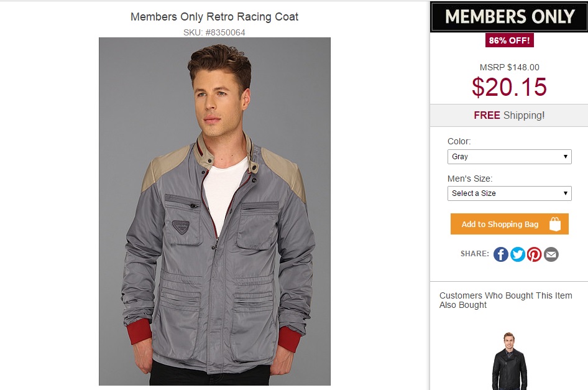The image size is (588, 390).
Task: Share the coat on Facebook
Action: tap(501, 254)
